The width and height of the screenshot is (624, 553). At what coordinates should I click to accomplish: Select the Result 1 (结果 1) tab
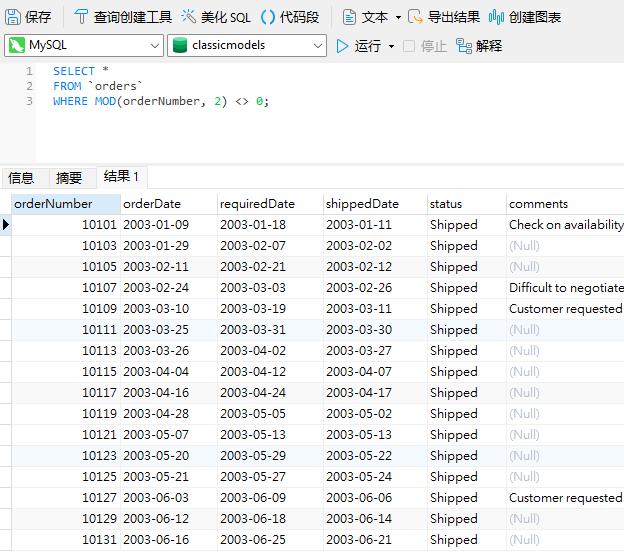click(121, 176)
